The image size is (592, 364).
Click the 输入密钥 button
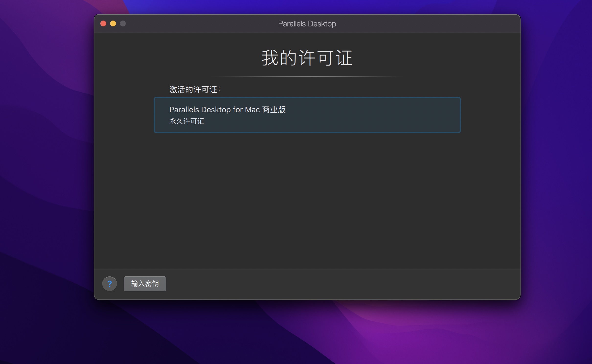145,284
